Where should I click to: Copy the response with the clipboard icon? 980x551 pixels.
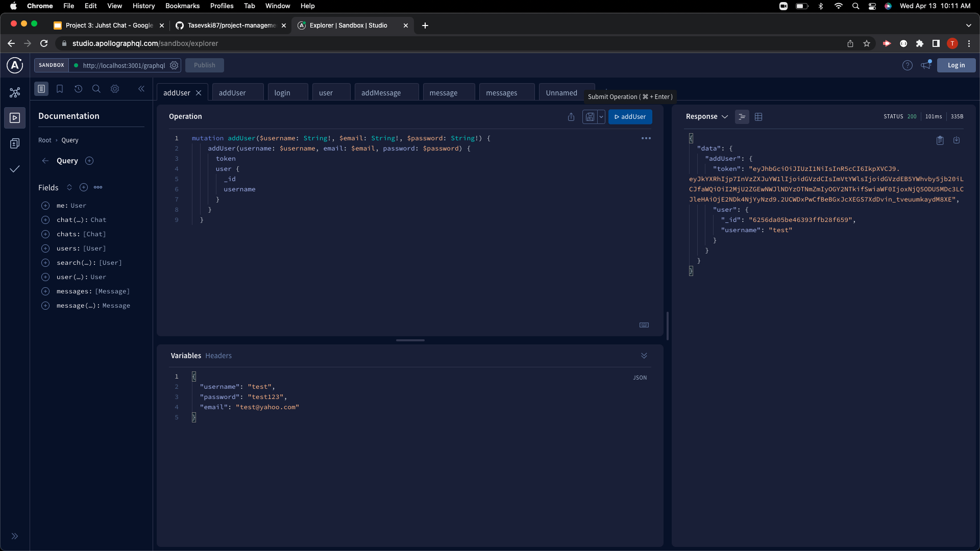(x=940, y=140)
